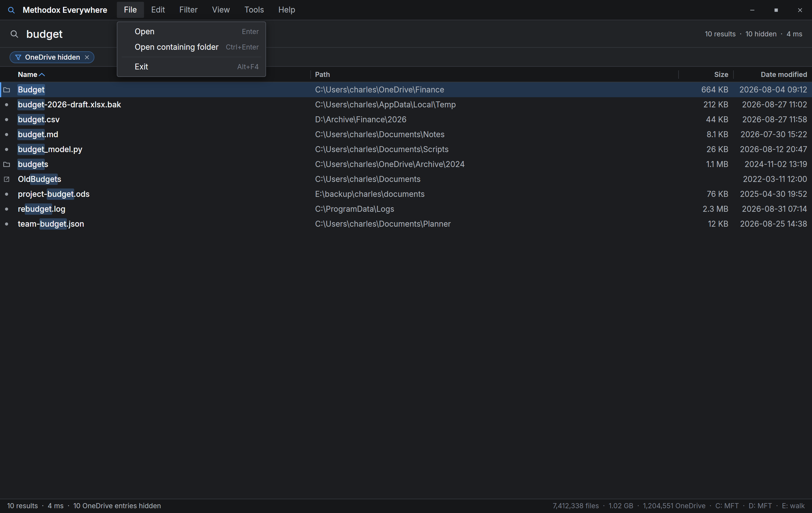Screen dimensions: 812x513
Task: Click '10 hidden' counter near search bar
Action: coord(761,34)
